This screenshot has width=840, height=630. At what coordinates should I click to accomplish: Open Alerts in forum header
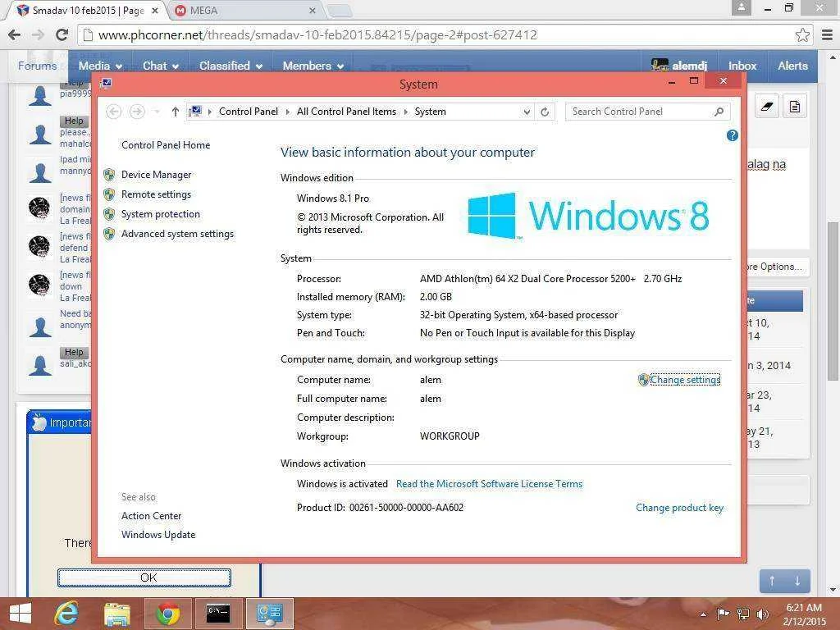tap(792, 66)
